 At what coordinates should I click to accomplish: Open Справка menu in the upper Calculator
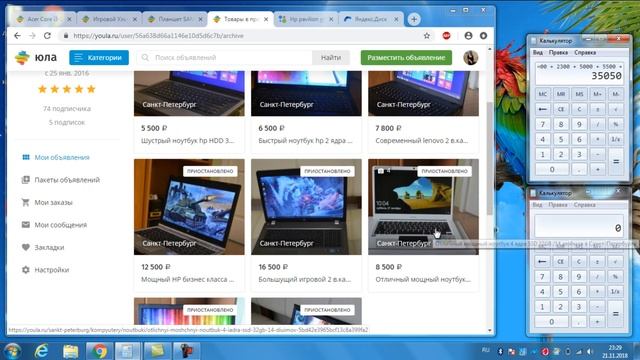point(585,53)
